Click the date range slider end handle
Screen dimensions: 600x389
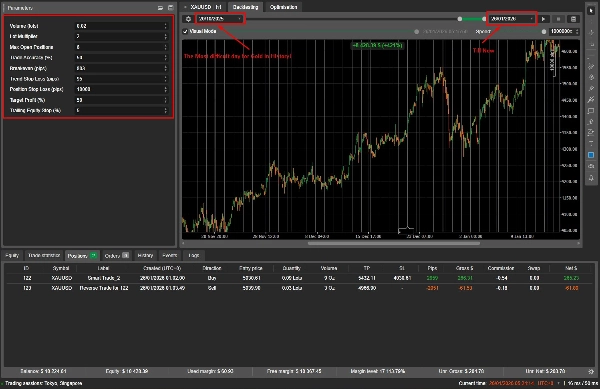point(484,19)
